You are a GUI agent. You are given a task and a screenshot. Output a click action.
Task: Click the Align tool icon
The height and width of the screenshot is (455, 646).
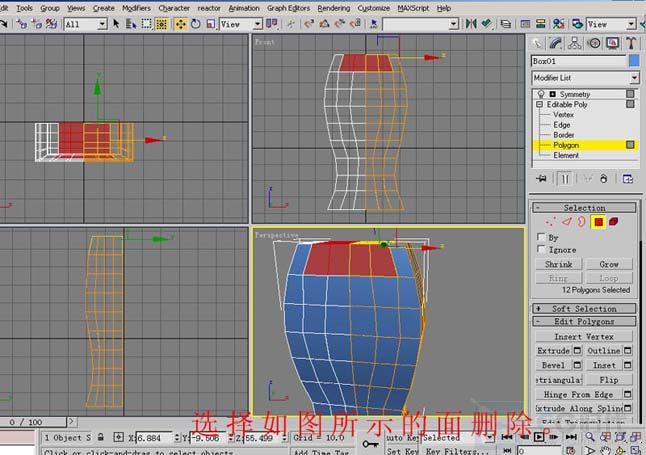tap(487, 24)
